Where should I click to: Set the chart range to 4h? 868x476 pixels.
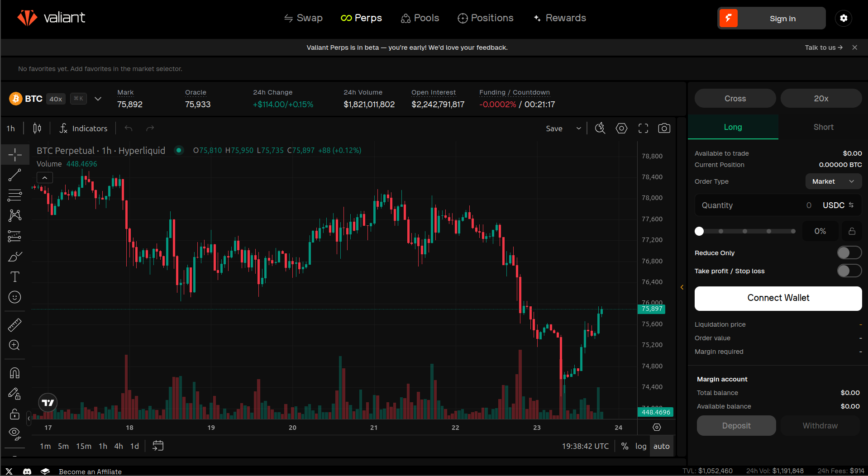click(x=119, y=446)
